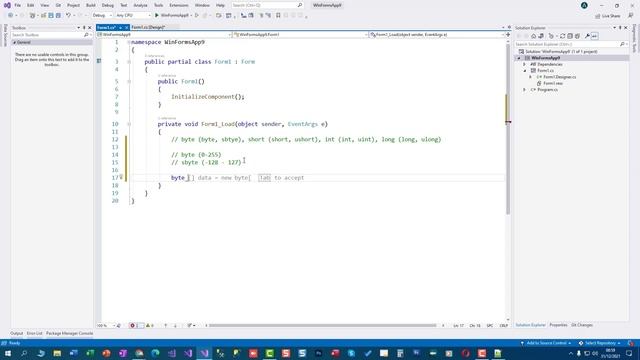The height and width of the screenshot is (360, 640).
Task: Click the red error indicator in editor status
Action: pos(133,326)
